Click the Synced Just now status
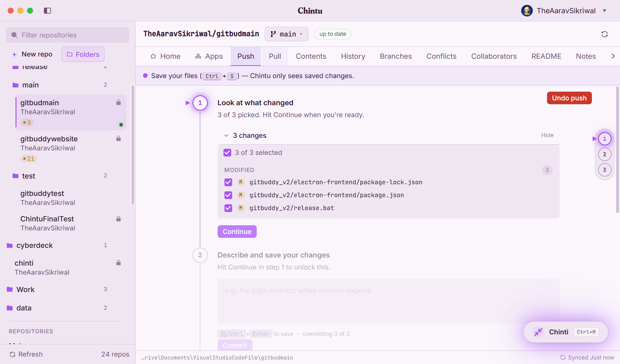 [587, 358]
